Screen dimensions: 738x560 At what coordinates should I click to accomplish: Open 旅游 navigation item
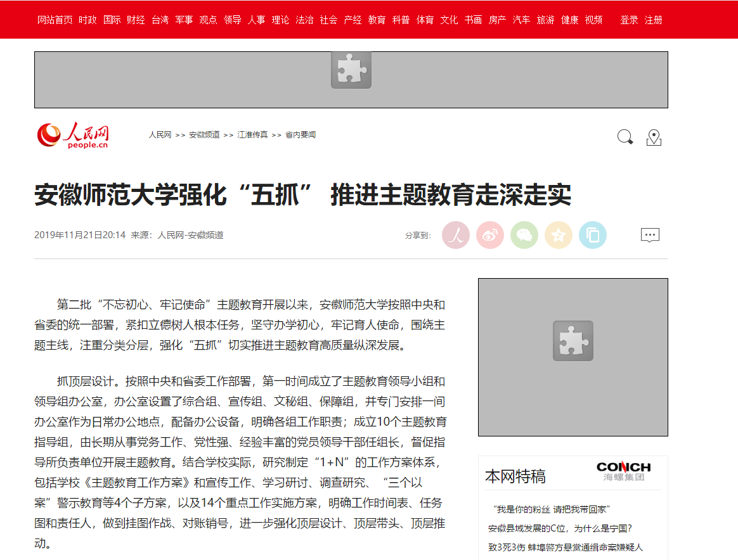click(x=545, y=20)
